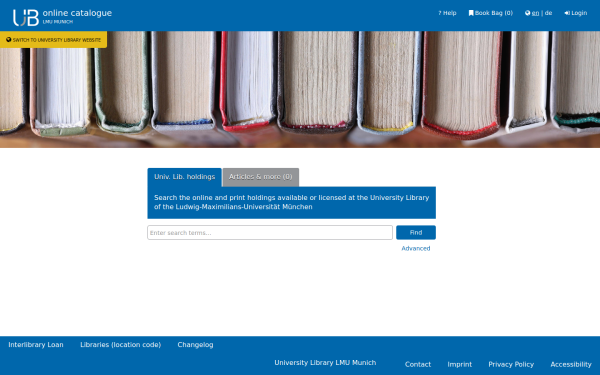Open the Help page
Screen dimensions: 600x375
click(x=447, y=13)
